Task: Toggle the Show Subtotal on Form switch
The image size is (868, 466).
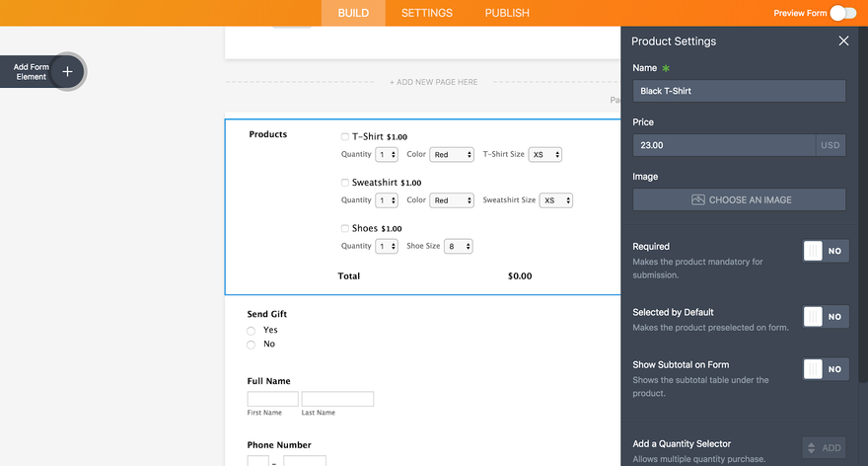Action: click(826, 369)
